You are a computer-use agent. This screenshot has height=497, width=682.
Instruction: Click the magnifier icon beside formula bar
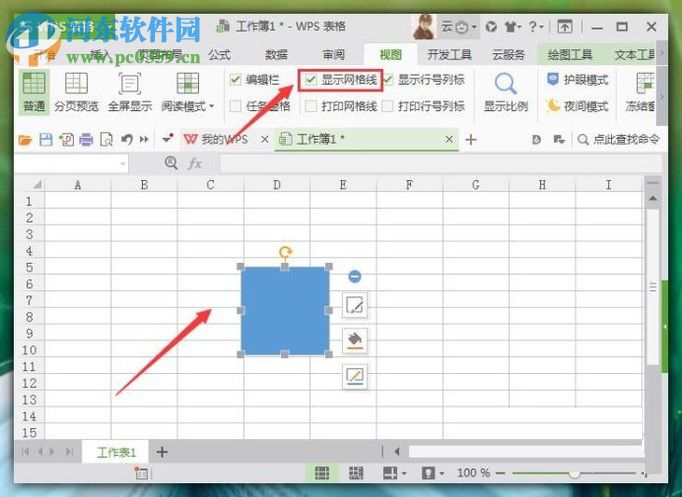click(x=171, y=163)
